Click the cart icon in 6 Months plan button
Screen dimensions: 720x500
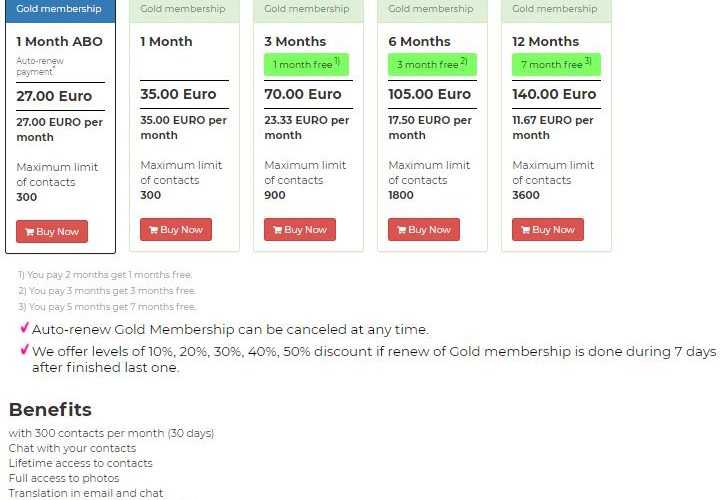pos(402,230)
